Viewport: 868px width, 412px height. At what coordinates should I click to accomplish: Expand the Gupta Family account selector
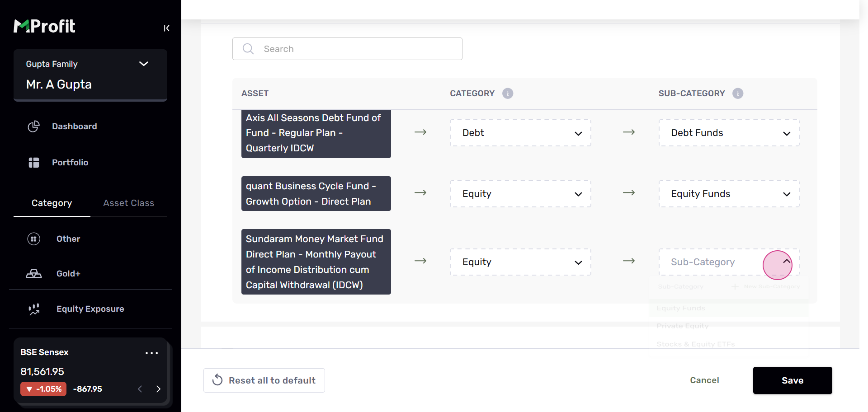point(144,64)
